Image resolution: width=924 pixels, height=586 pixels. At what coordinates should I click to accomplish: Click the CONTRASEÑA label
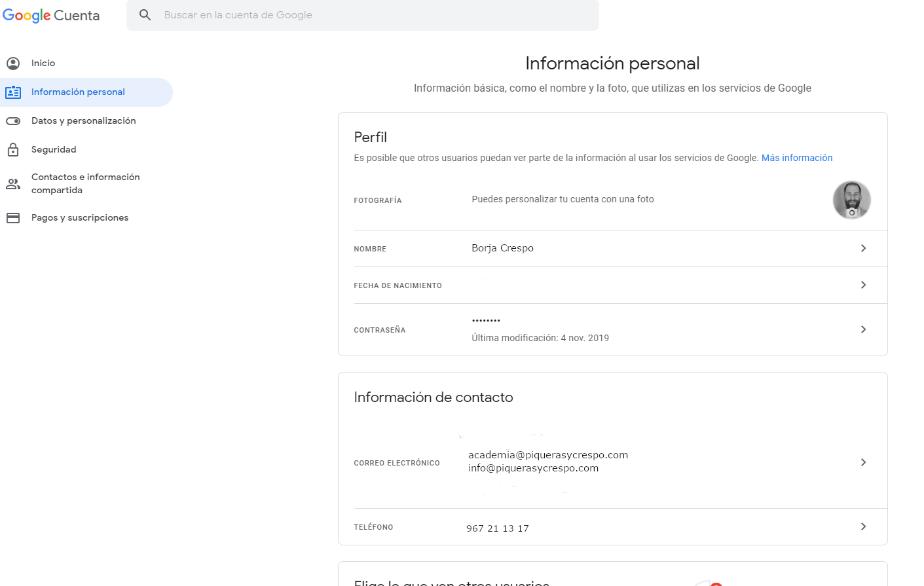click(379, 330)
